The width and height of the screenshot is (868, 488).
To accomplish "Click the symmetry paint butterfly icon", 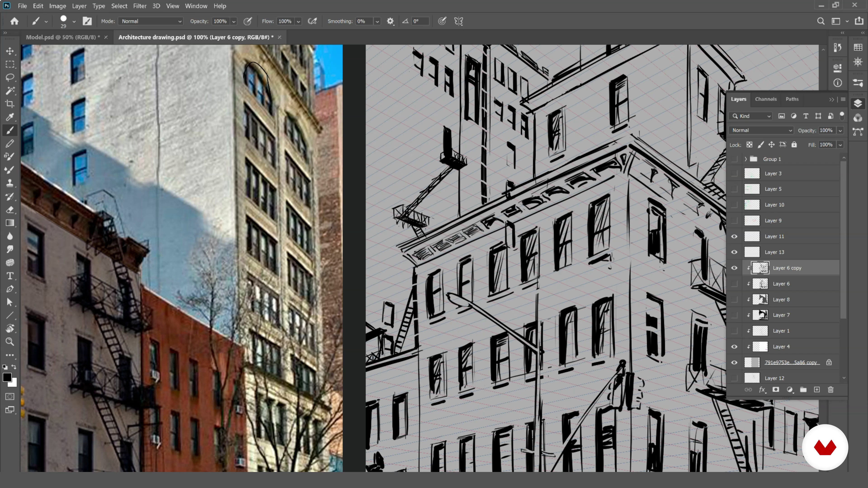I will pyautogui.click(x=459, y=21).
